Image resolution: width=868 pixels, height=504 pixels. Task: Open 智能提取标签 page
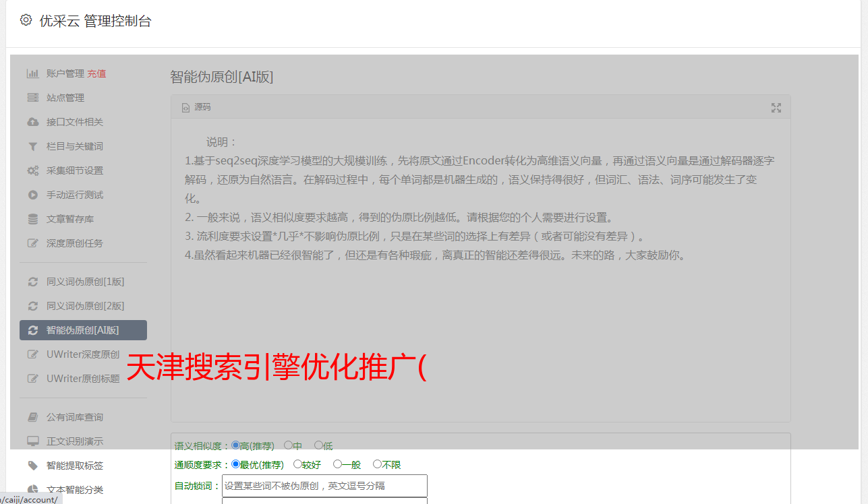[75, 466]
